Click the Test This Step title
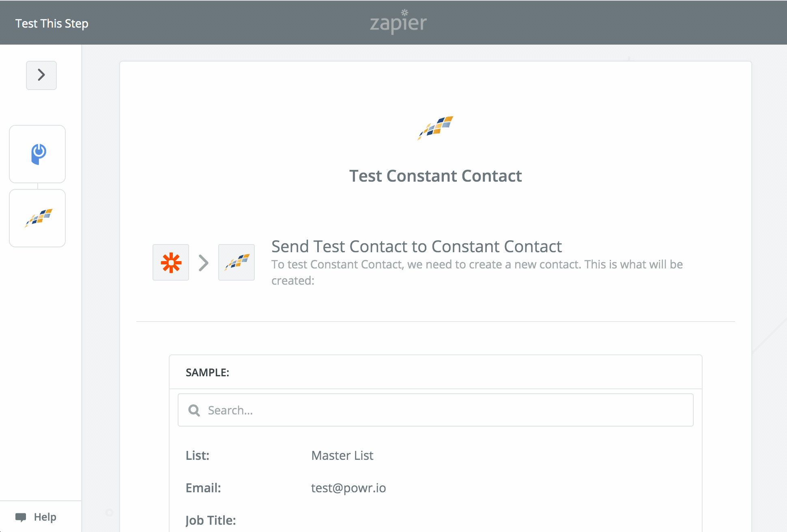The height and width of the screenshot is (532, 787). tap(52, 24)
